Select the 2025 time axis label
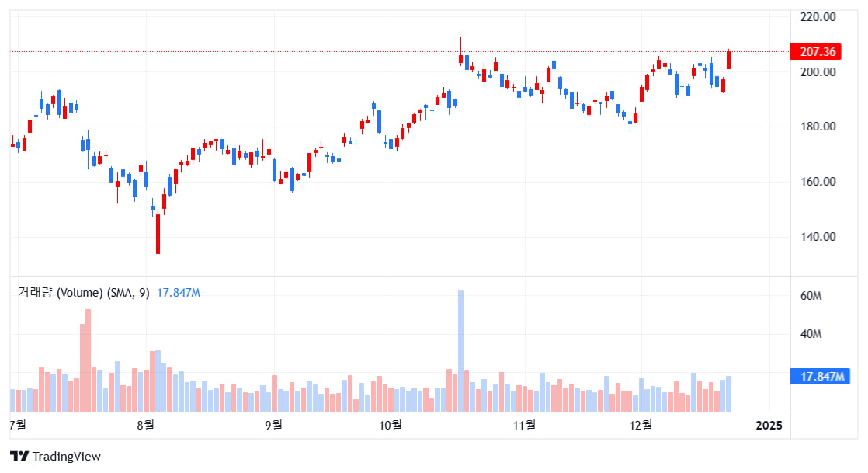 tap(769, 425)
